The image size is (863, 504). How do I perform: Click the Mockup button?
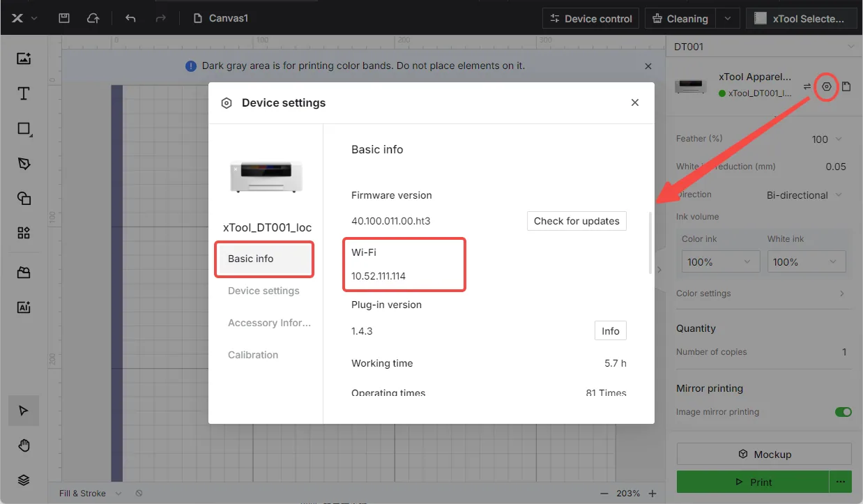point(764,454)
